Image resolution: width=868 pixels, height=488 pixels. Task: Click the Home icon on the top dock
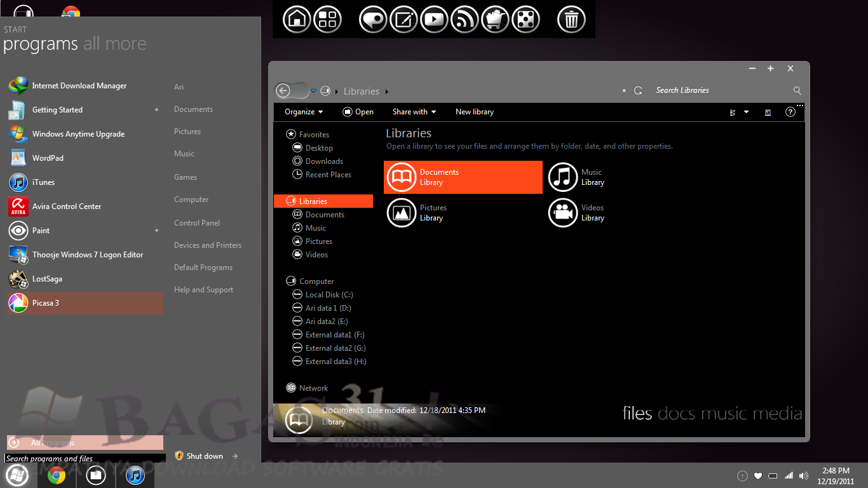(x=297, y=19)
